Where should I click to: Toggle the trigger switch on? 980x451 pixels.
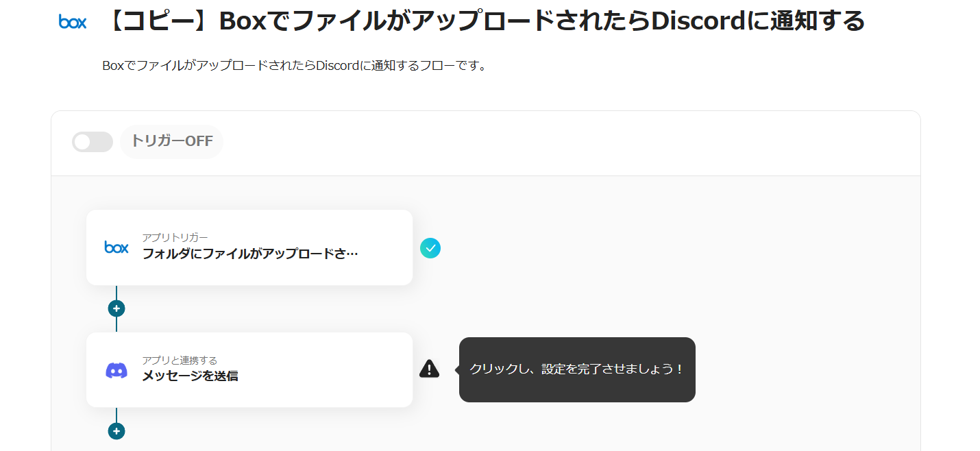pyautogui.click(x=93, y=142)
